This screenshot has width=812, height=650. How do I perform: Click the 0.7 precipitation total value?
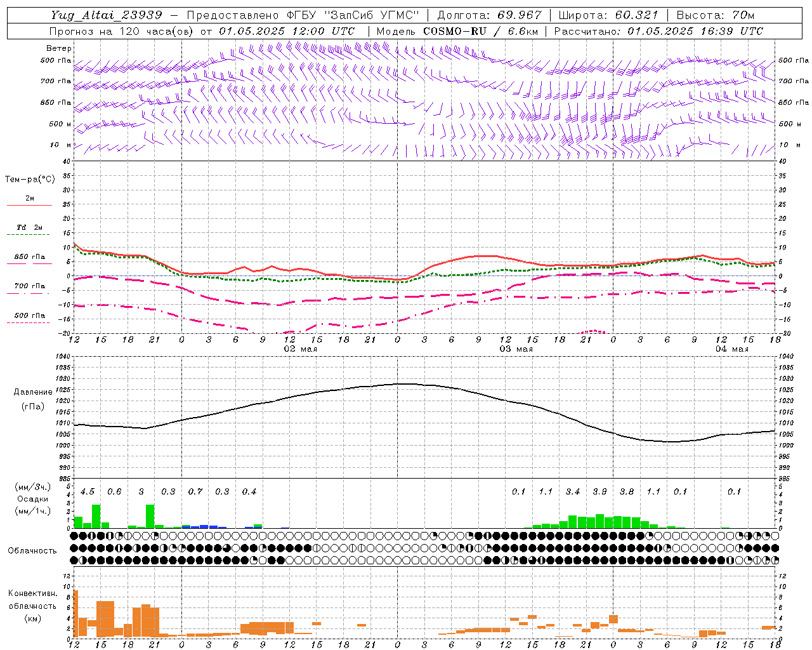(195, 492)
